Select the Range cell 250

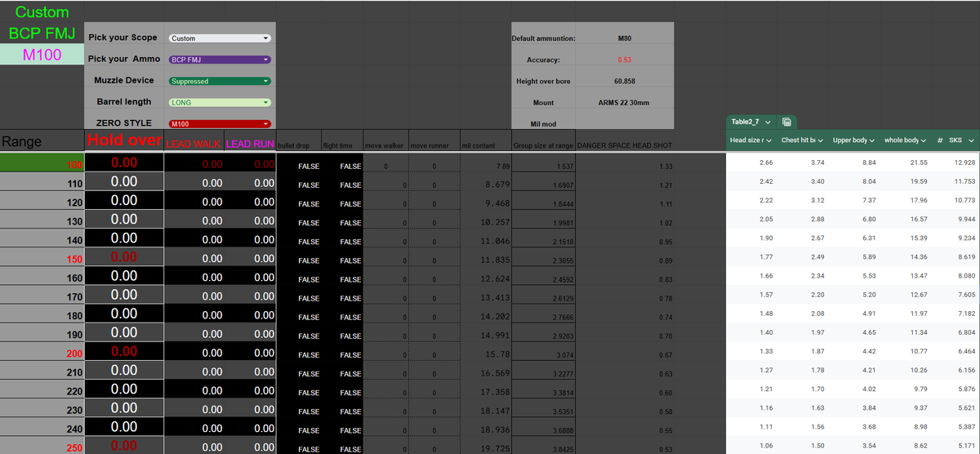click(42, 447)
